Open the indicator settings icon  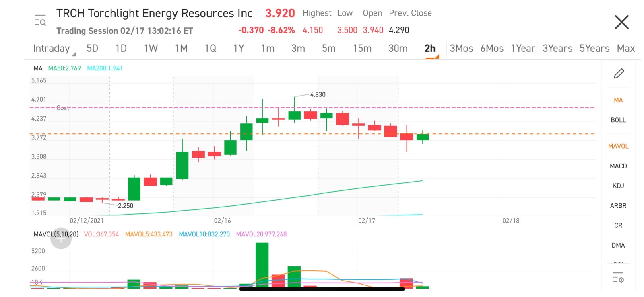pos(618,277)
